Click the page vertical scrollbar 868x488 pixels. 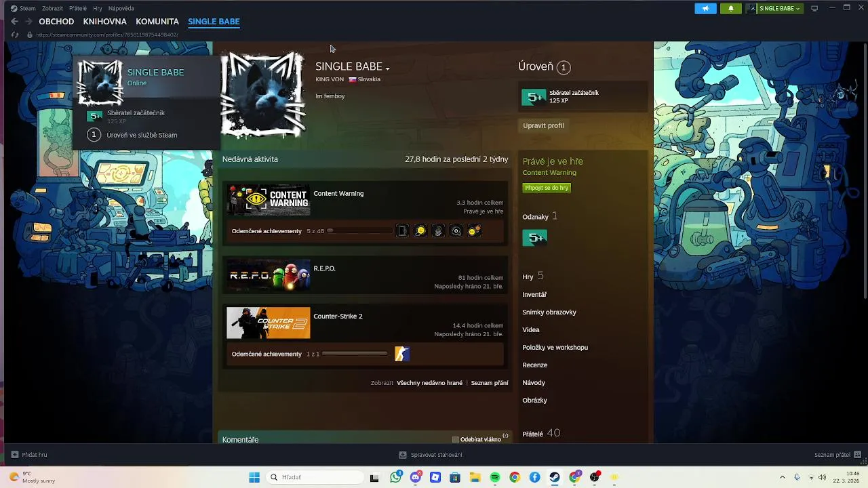pos(865,169)
